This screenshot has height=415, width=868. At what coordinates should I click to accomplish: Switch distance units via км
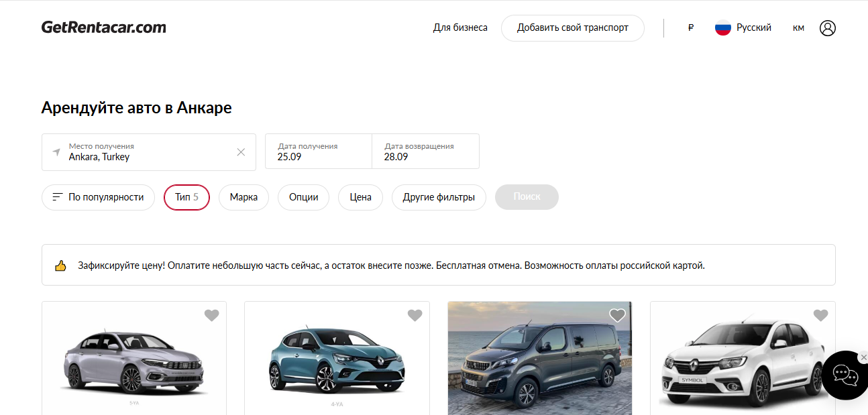click(798, 28)
